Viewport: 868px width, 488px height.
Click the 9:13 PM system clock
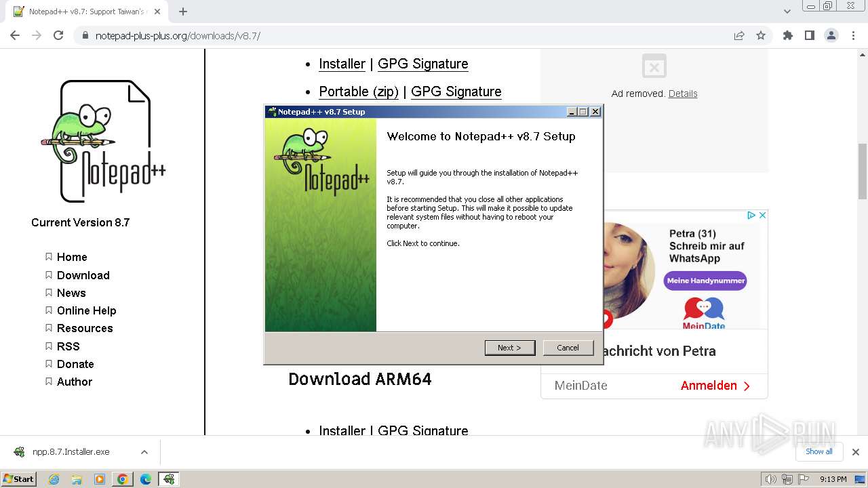click(833, 479)
